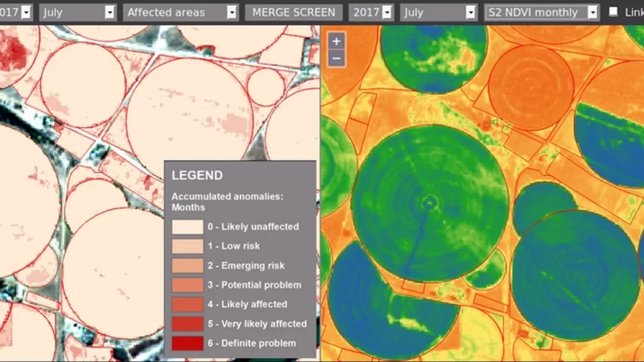Click the pivot center of the large green field
Viewport: 644px width, 362px height.
pyautogui.click(x=430, y=202)
